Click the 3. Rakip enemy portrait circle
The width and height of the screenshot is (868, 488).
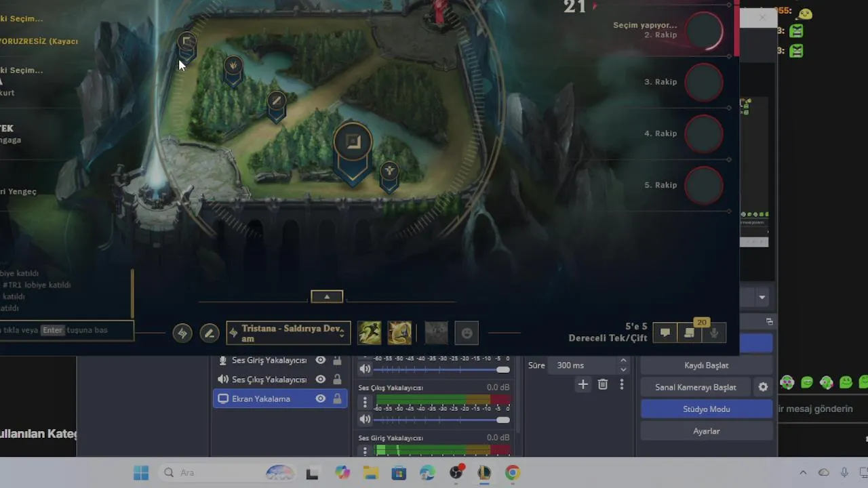tap(704, 82)
